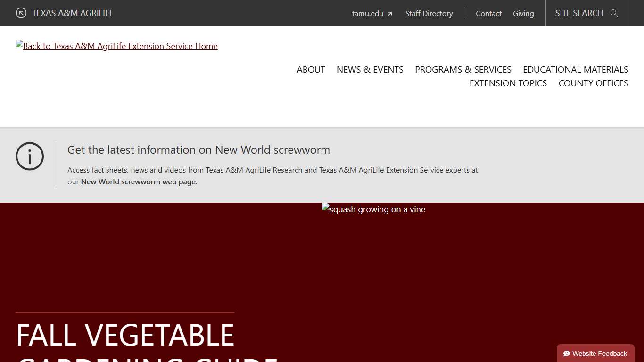Select Extension Topics in the navigation
Image resolution: width=644 pixels, height=362 pixels.
pyautogui.click(x=508, y=83)
